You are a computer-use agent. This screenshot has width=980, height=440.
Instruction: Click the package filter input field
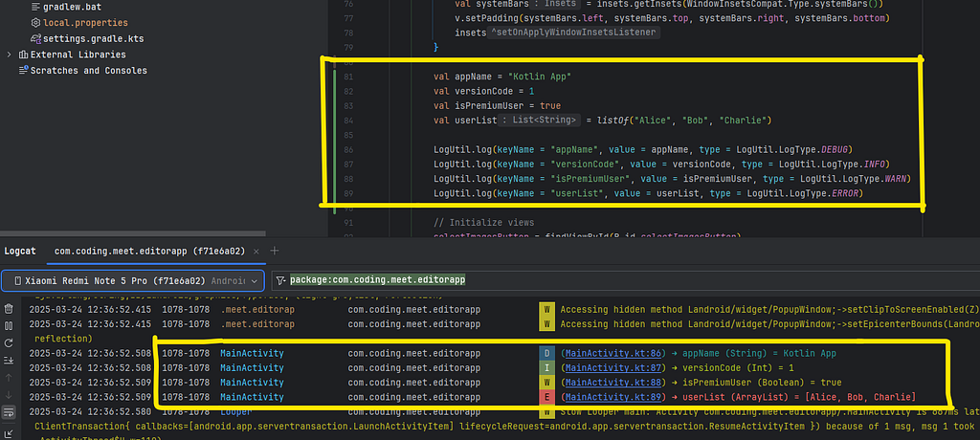625,280
